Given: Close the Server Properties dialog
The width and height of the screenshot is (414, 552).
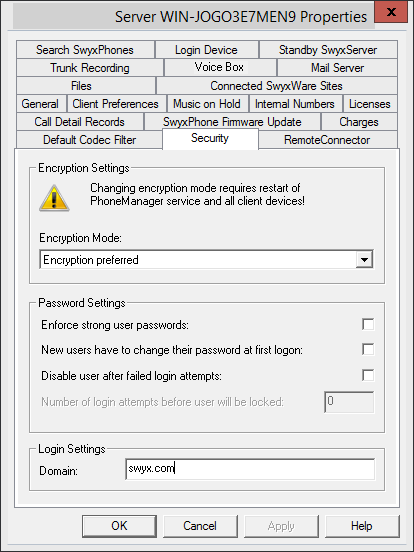Looking at the screenshot, I should [x=391, y=12].
